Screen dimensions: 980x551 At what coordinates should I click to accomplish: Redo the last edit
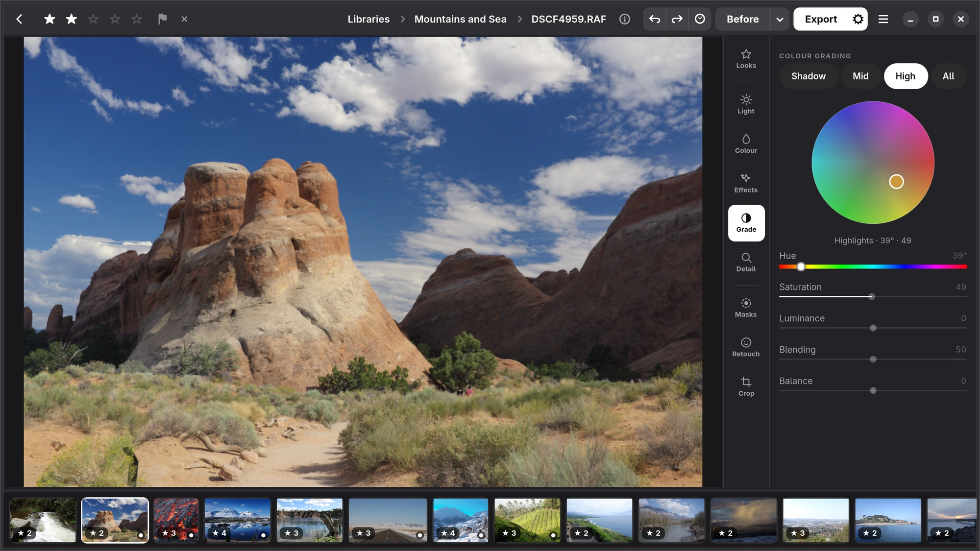click(677, 19)
